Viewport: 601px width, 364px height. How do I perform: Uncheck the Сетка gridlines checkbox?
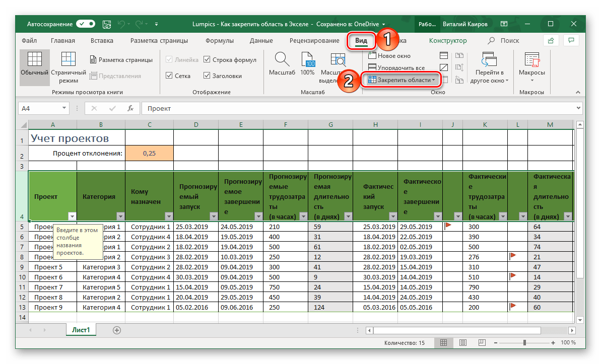[x=169, y=76]
